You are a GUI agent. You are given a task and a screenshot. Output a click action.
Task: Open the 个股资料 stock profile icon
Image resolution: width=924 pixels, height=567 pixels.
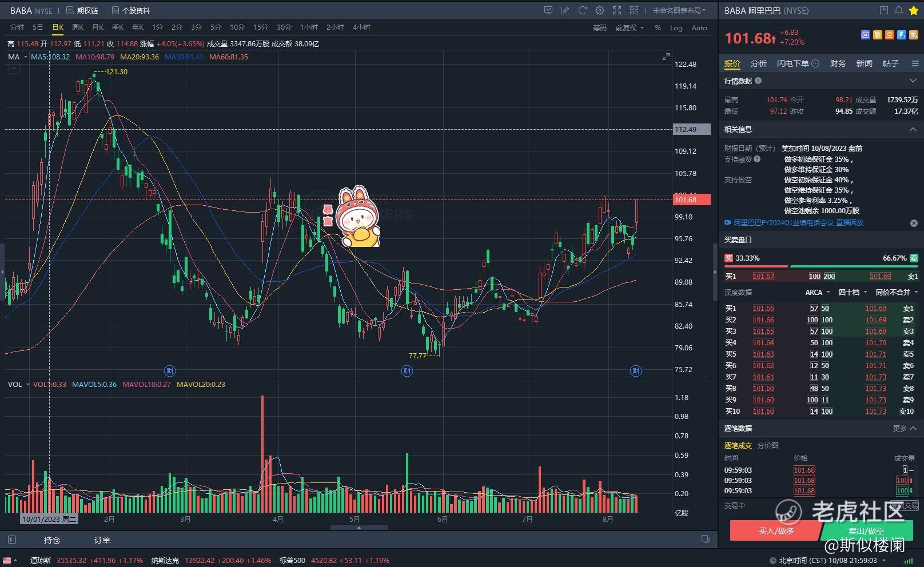click(115, 10)
